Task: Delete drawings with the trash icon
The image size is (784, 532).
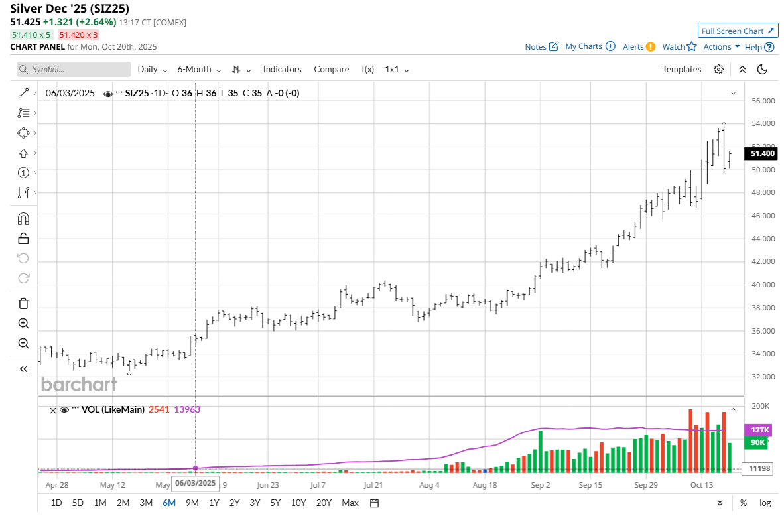Action: tap(23, 304)
